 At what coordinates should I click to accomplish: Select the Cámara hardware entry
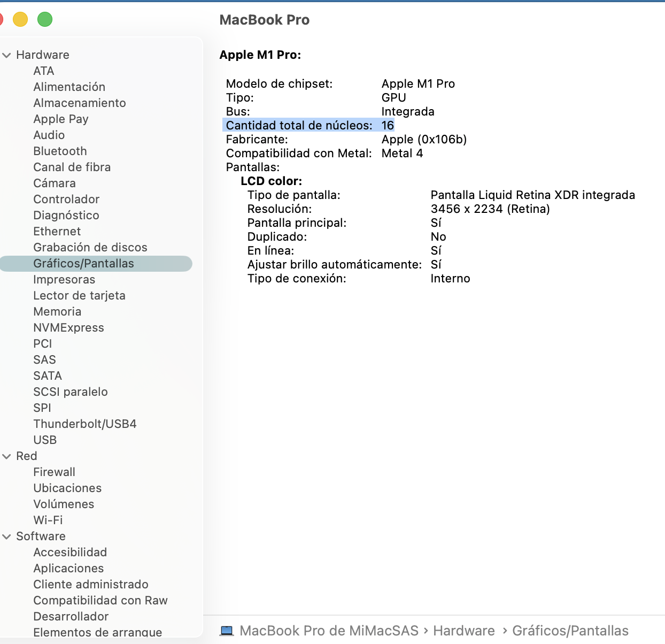point(55,183)
